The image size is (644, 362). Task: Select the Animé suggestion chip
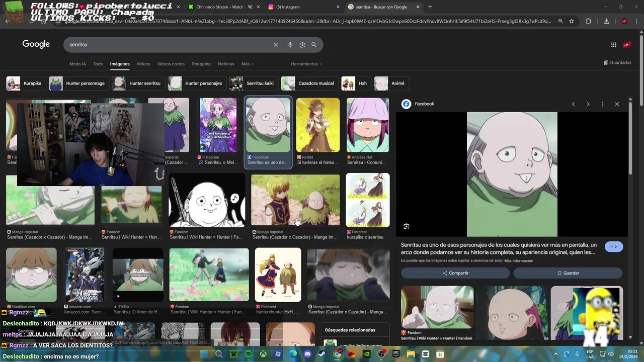391,83
